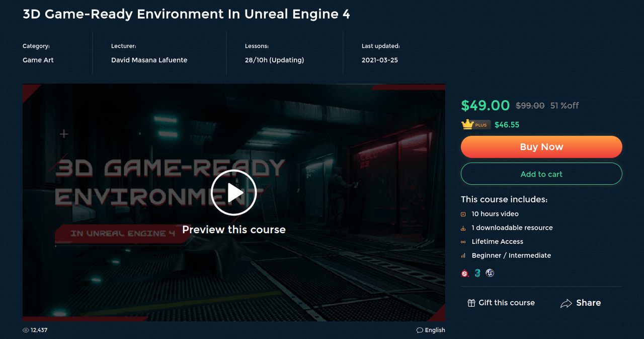Click the eye views icon
The image size is (644, 339).
click(x=26, y=330)
